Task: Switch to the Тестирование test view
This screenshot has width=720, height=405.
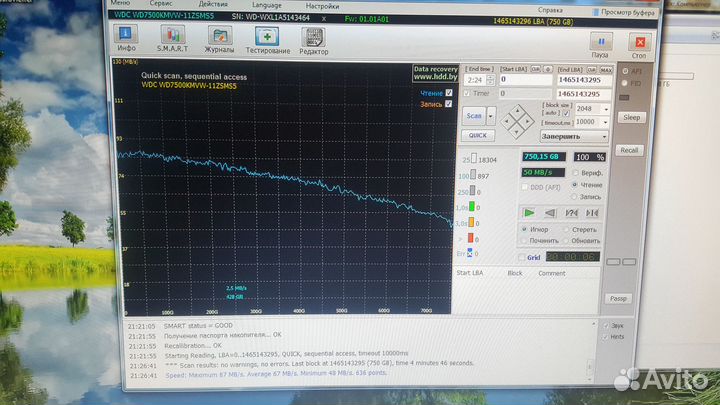Action: coord(267,41)
